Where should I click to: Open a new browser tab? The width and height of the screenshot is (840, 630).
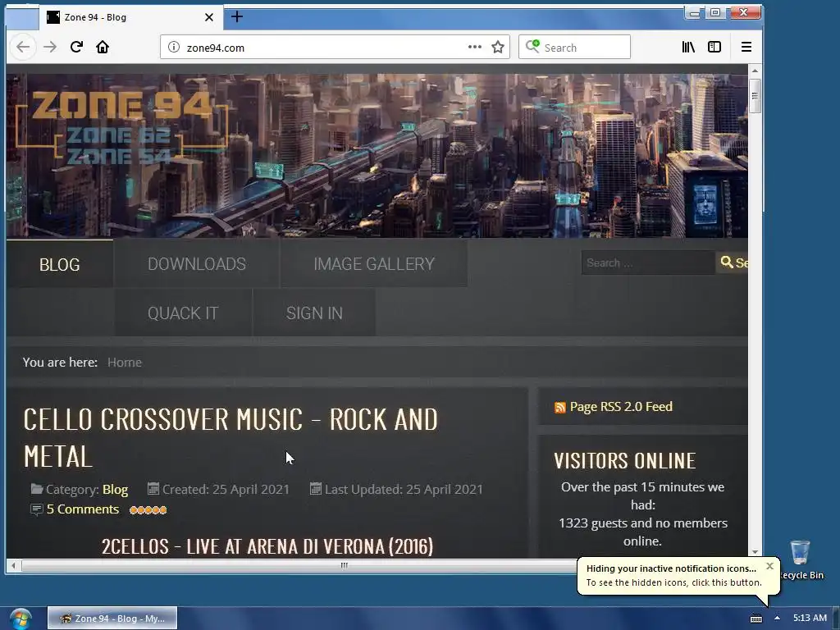pos(237,17)
